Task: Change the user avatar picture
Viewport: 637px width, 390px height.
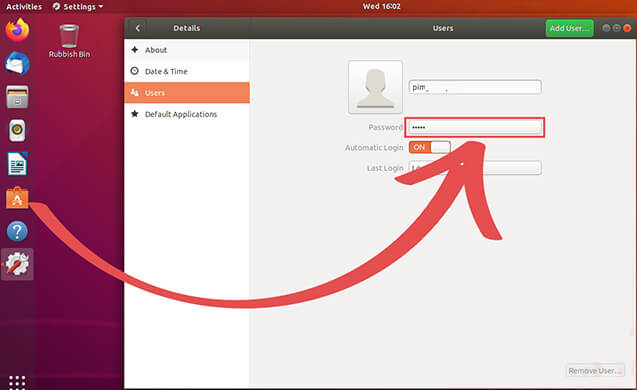Action: click(x=375, y=87)
